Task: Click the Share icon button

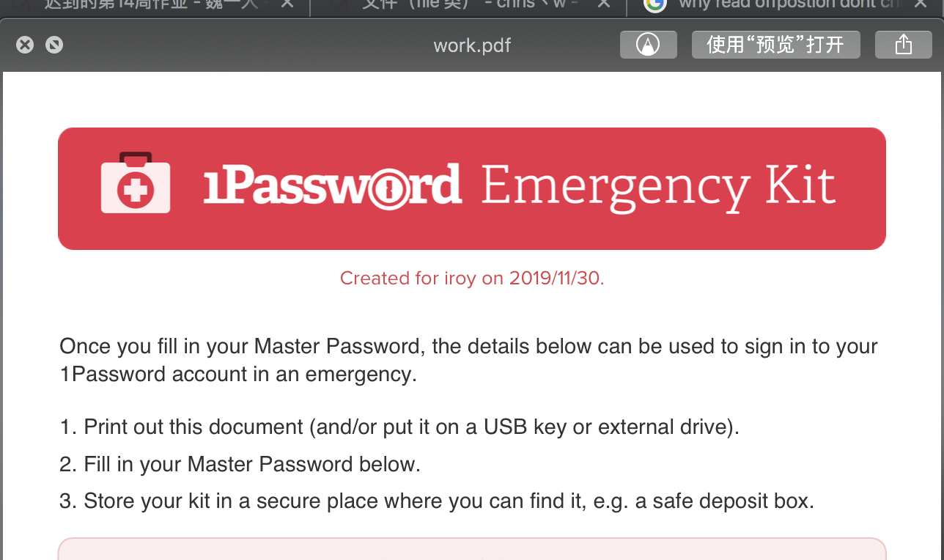Action: click(x=903, y=45)
